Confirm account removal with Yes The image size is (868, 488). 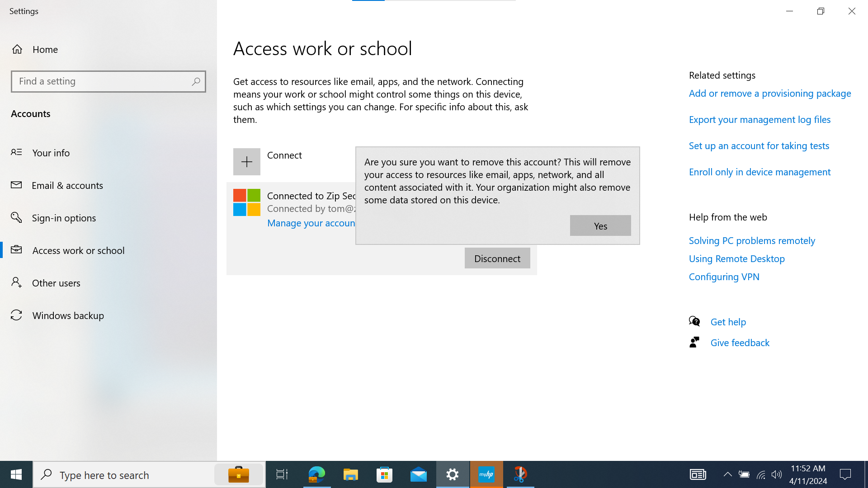[x=600, y=225]
